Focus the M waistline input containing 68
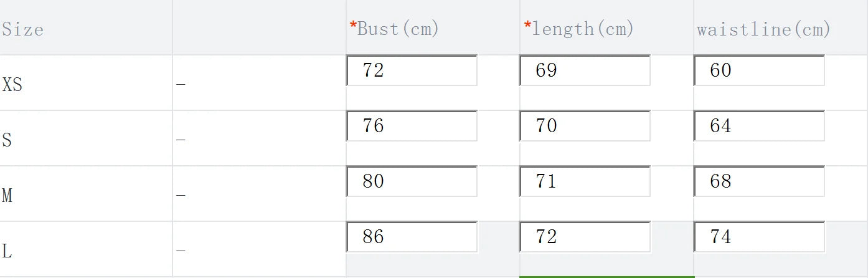 point(759,181)
